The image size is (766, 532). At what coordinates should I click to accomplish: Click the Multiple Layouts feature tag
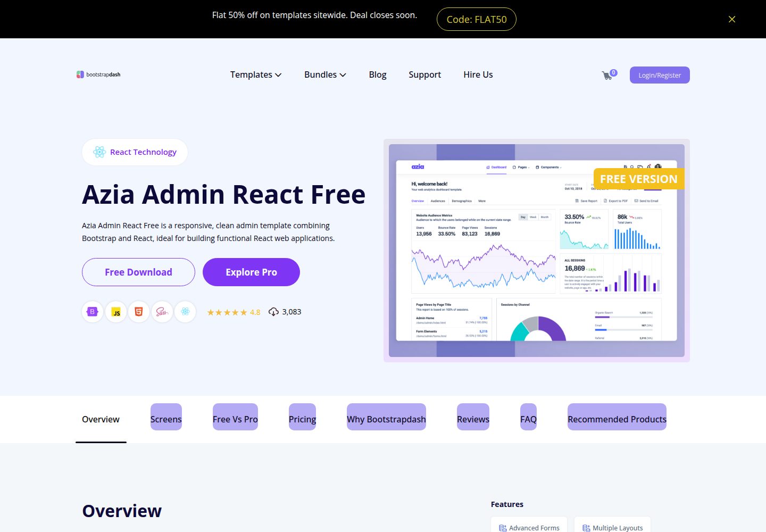coord(613,525)
